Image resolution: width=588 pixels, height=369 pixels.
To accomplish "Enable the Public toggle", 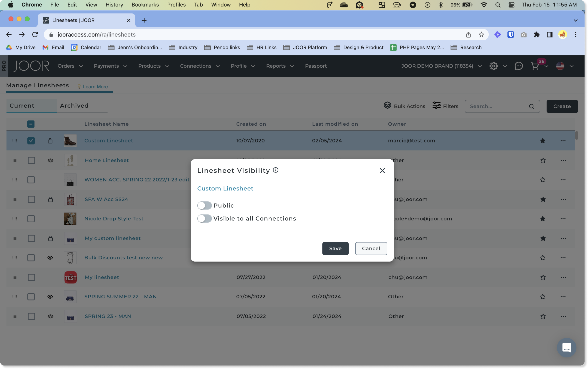I will coord(204,205).
